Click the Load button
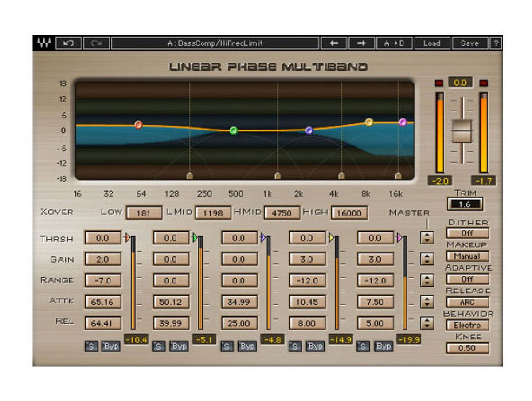The image size is (532, 401). point(432,43)
